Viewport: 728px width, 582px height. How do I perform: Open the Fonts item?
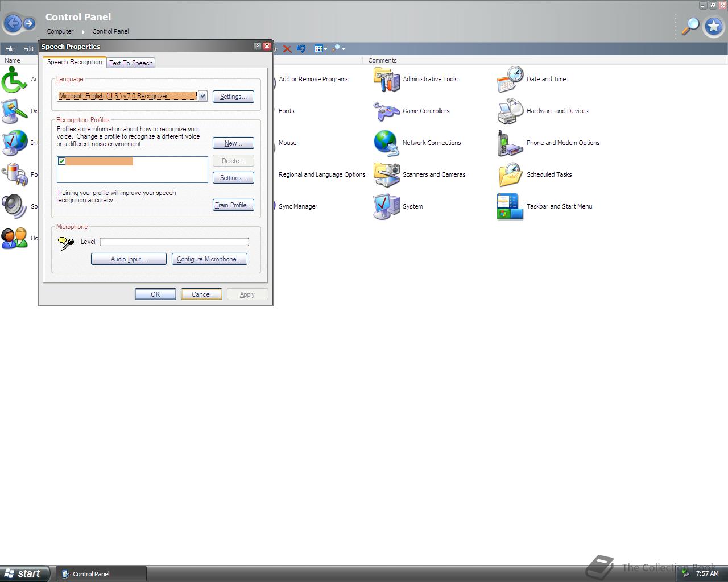(x=287, y=111)
